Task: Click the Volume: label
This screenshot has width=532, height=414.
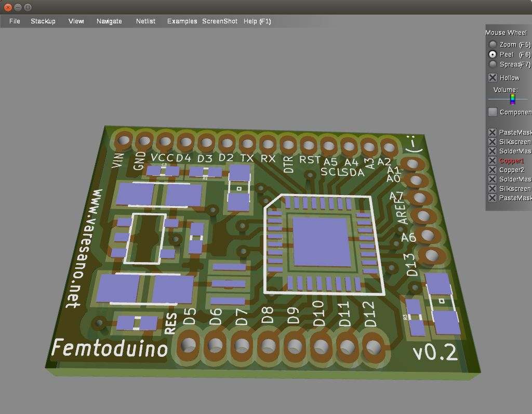Action: pos(506,89)
